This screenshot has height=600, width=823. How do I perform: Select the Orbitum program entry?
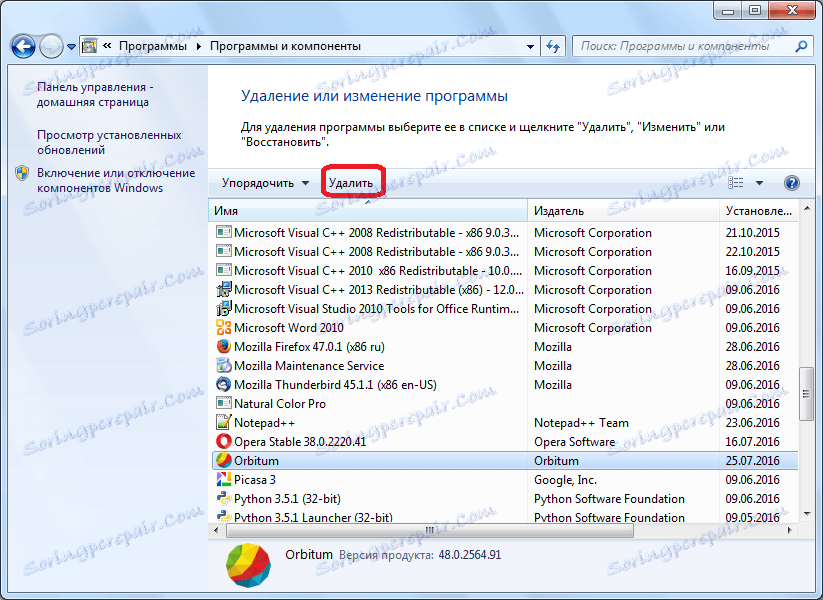505,460
